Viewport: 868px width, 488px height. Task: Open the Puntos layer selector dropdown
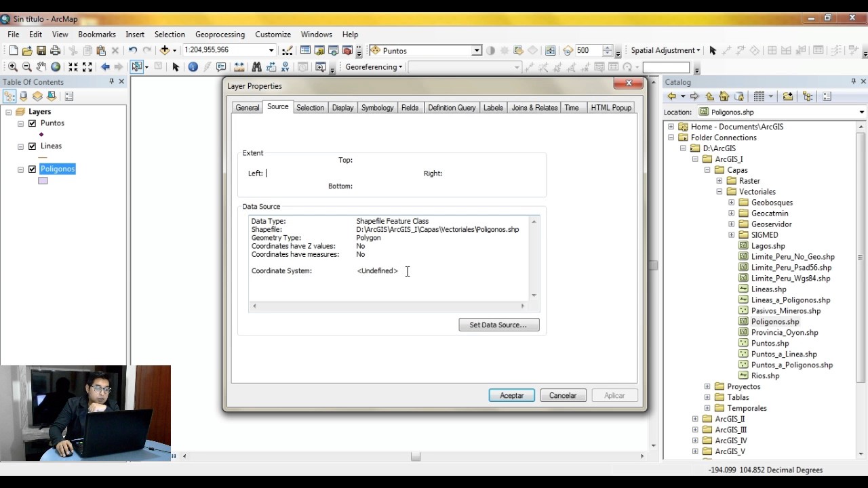point(477,50)
